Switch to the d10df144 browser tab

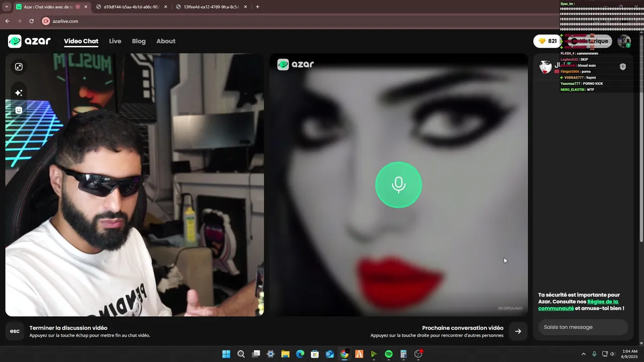(x=131, y=7)
